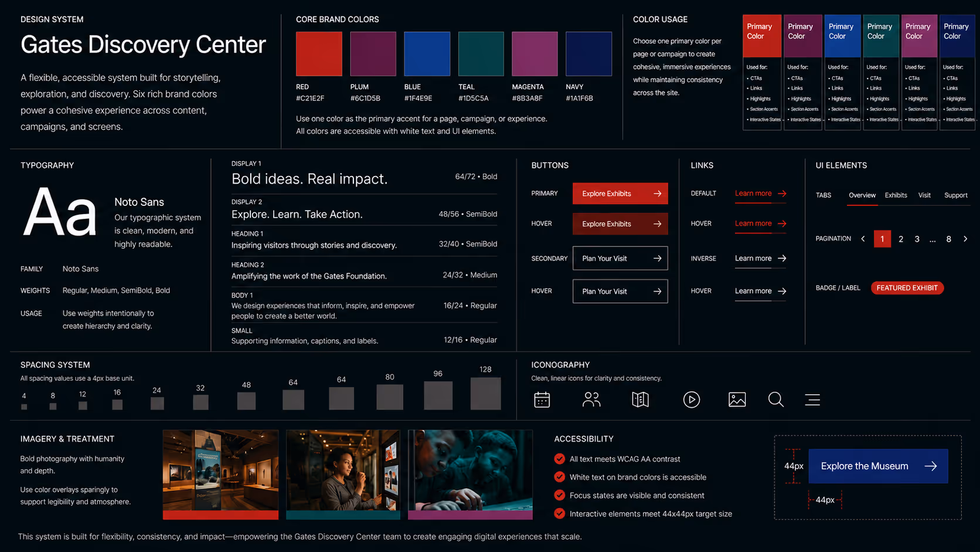This screenshot has width=980, height=552.
Task: Click the blue Primary Color usage card
Action: pyautogui.click(x=843, y=72)
